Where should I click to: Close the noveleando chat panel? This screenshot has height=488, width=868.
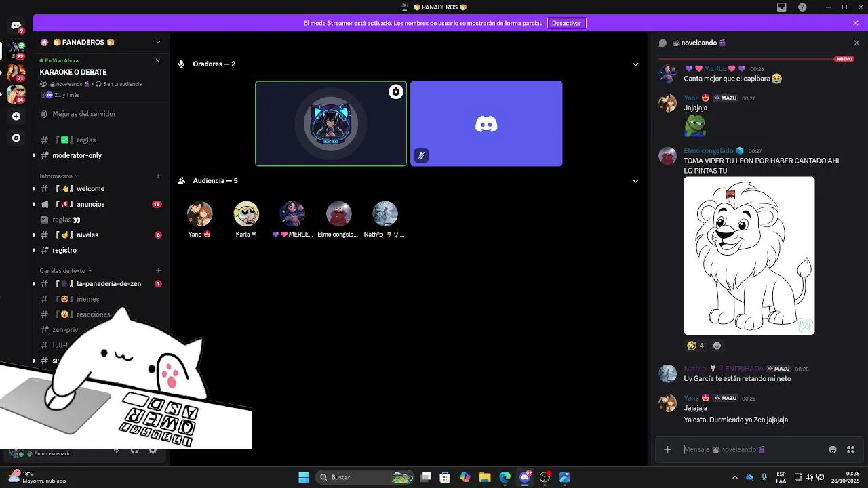coord(856,43)
